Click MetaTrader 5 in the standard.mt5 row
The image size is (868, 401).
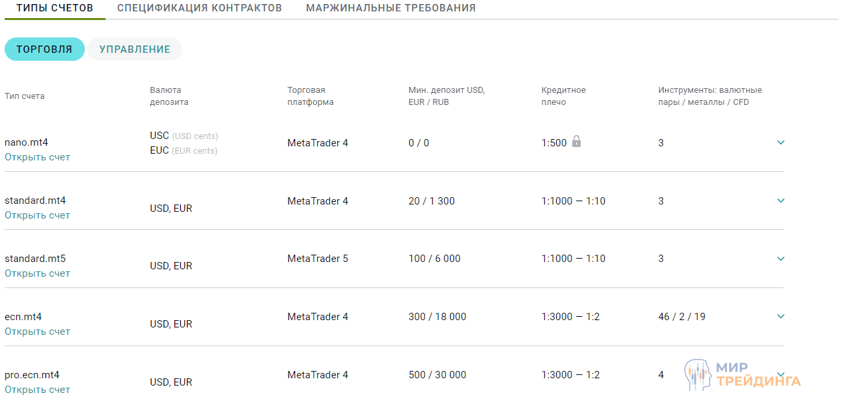click(317, 259)
